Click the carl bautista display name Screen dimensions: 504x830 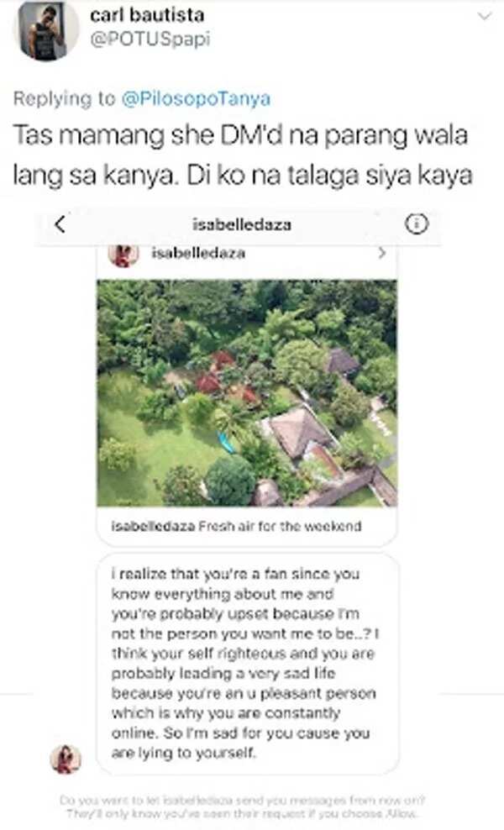pos(147,15)
